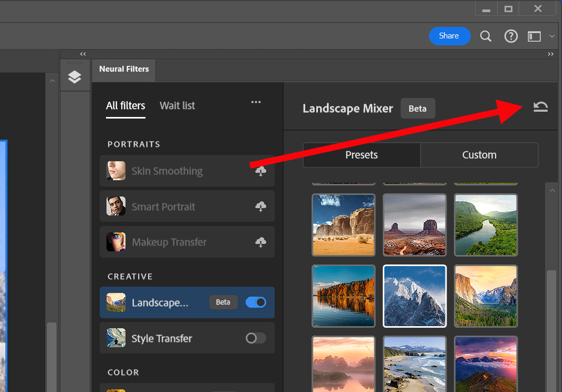Viewport: 562px width, 392px height.
Task: Open the Layers panel icon
Action: (74, 77)
